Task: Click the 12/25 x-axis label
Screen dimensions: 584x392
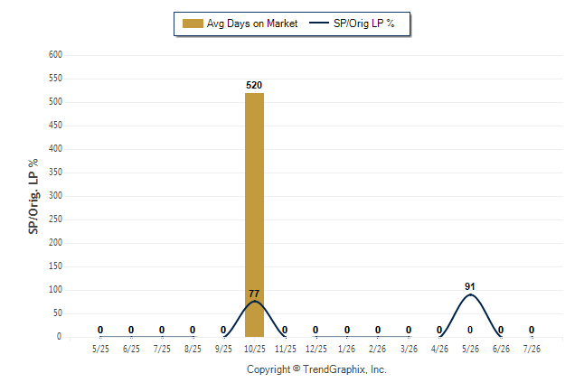Action: tap(316, 349)
